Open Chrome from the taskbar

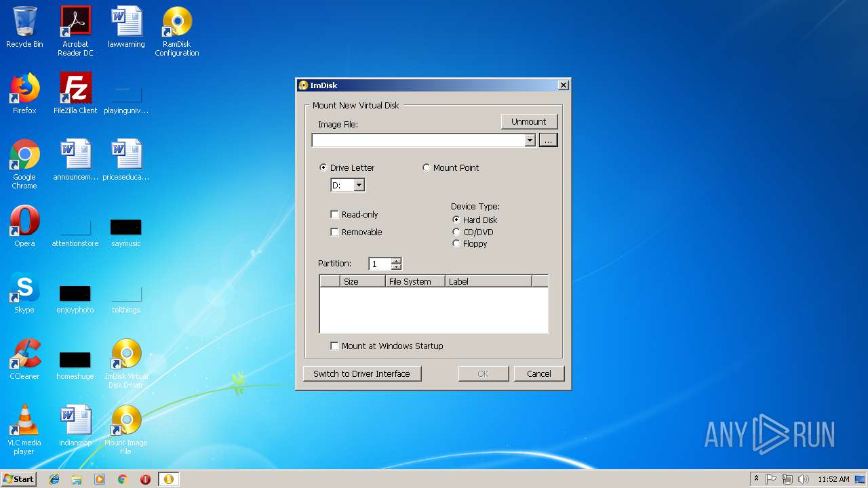tap(122, 479)
